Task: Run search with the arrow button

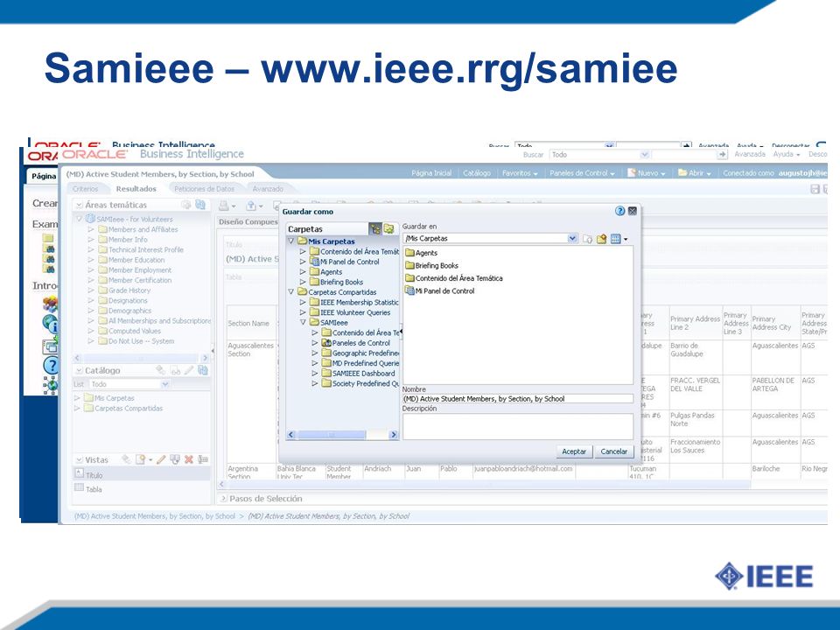Action: (723, 154)
